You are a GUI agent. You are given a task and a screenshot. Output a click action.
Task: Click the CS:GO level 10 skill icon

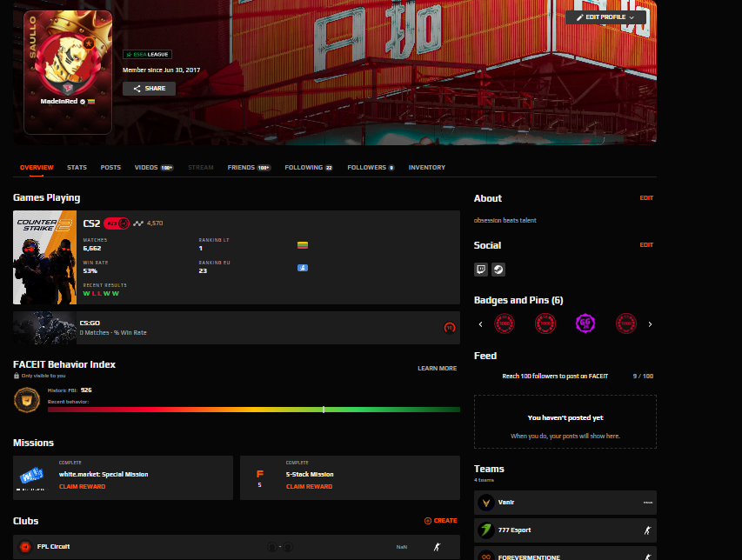pyautogui.click(x=450, y=327)
